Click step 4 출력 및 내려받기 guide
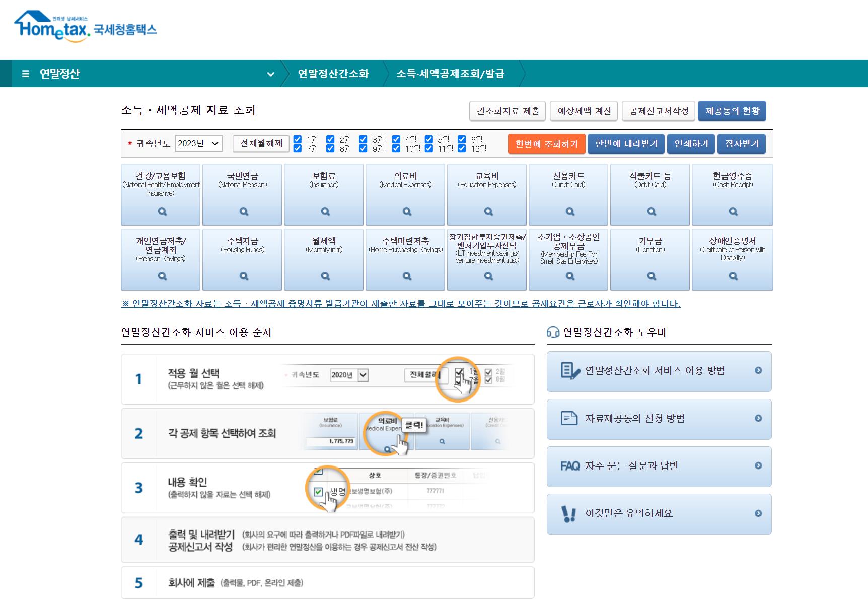The image size is (868, 600). tap(327, 540)
